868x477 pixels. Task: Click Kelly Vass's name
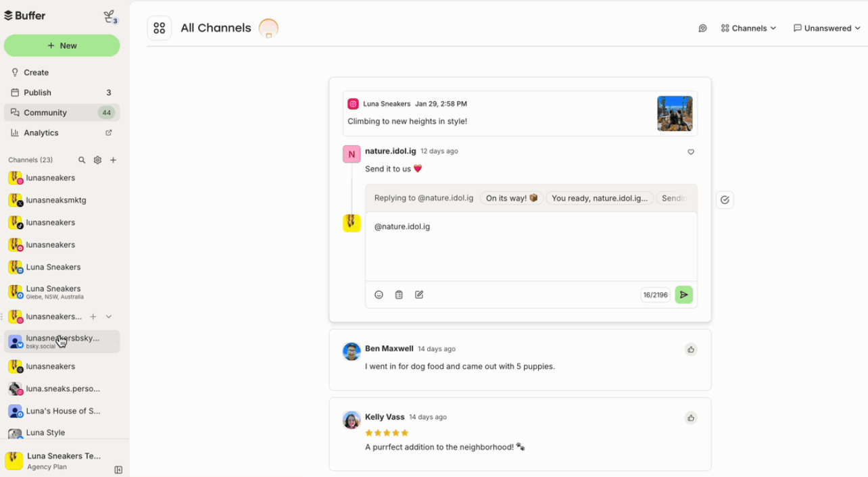click(x=385, y=417)
